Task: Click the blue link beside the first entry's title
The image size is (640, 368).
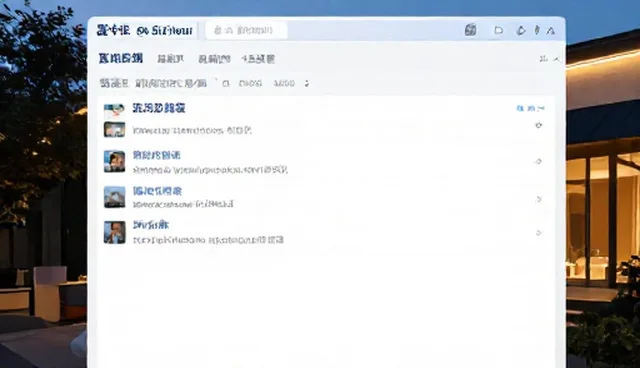Action: [530, 109]
